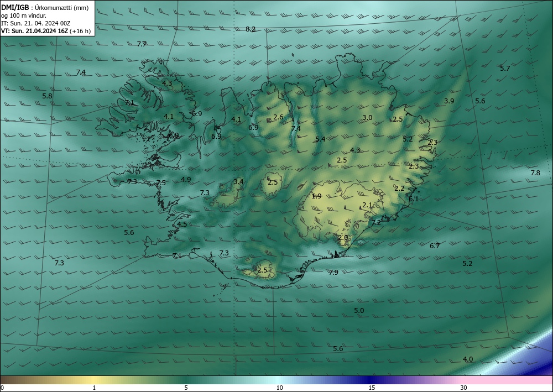Viewport: 553px width, 392px height.
Task: Click the 3.4 value on the map
Action: (x=238, y=182)
